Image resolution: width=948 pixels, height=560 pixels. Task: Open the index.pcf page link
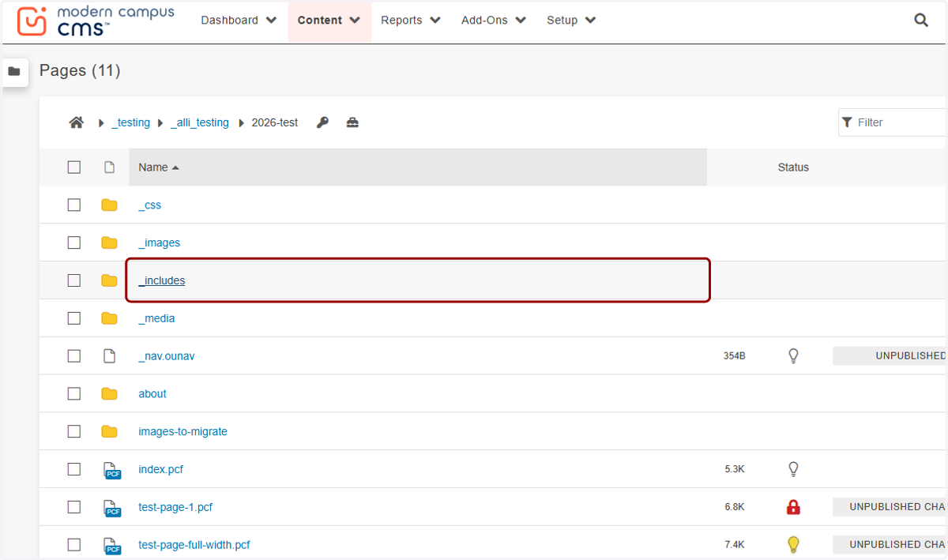tap(160, 469)
